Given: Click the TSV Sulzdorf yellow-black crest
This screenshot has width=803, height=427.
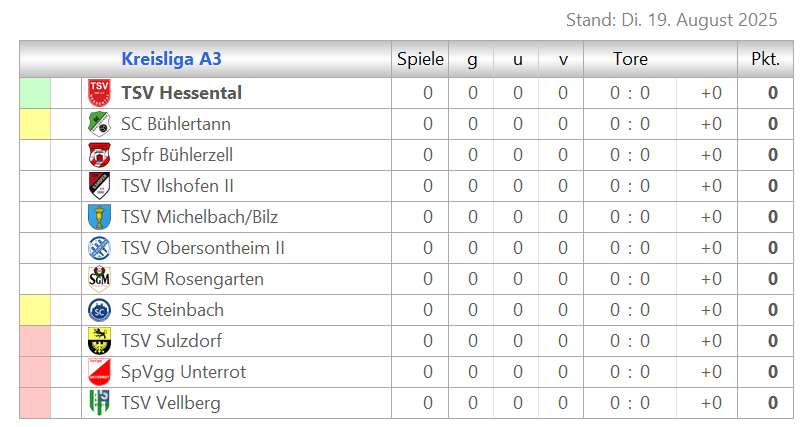Looking at the screenshot, I should pyautogui.click(x=99, y=341).
